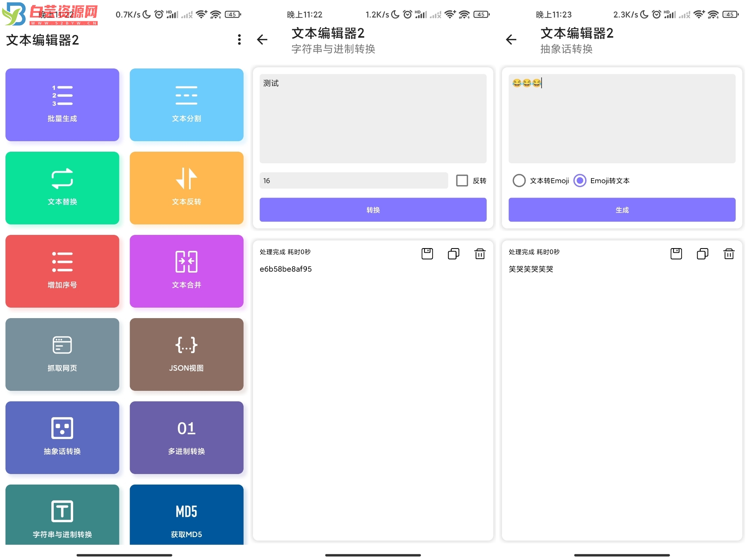
Task: Open the 文本反转 tile
Action: tap(186, 188)
